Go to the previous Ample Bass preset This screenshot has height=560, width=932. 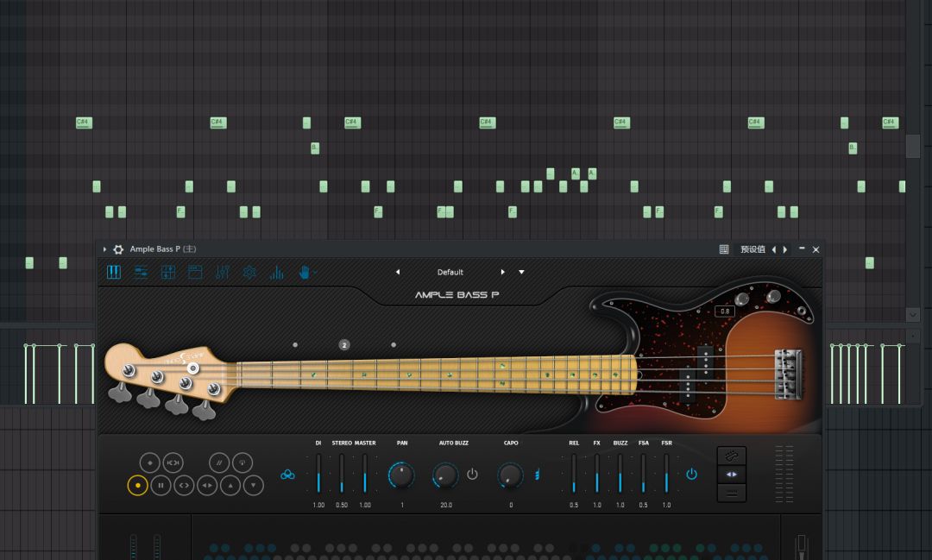coord(398,272)
